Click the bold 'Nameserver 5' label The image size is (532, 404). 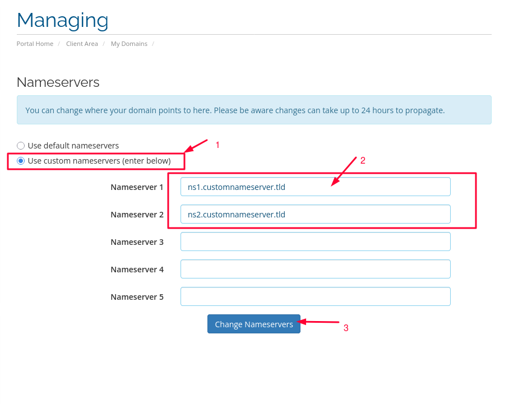(x=137, y=296)
